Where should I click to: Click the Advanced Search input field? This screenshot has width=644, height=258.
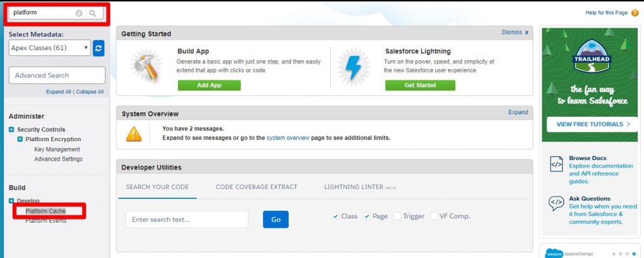57,75
